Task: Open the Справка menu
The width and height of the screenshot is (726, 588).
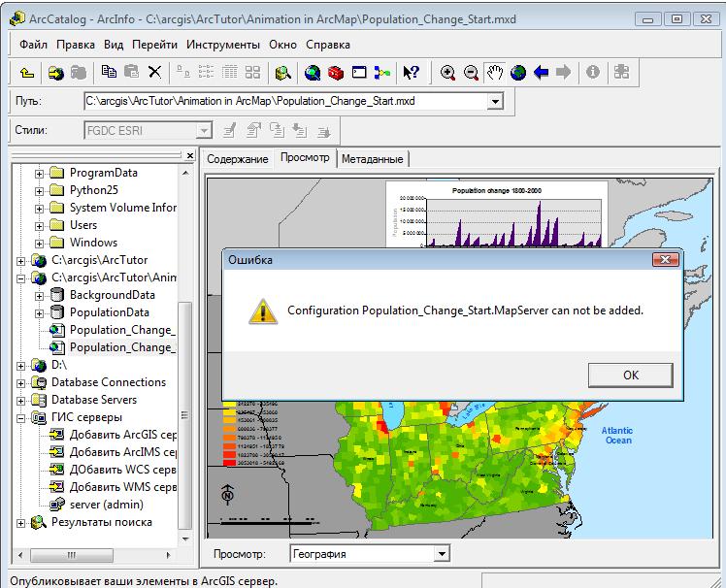Action: [328, 45]
